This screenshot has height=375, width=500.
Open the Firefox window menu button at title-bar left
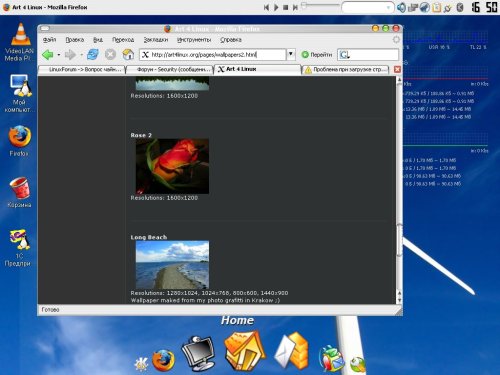click(x=45, y=29)
